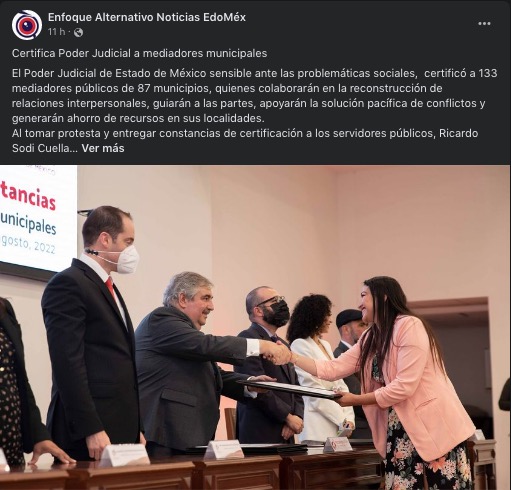Click the 11 h timestamp link

point(56,32)
